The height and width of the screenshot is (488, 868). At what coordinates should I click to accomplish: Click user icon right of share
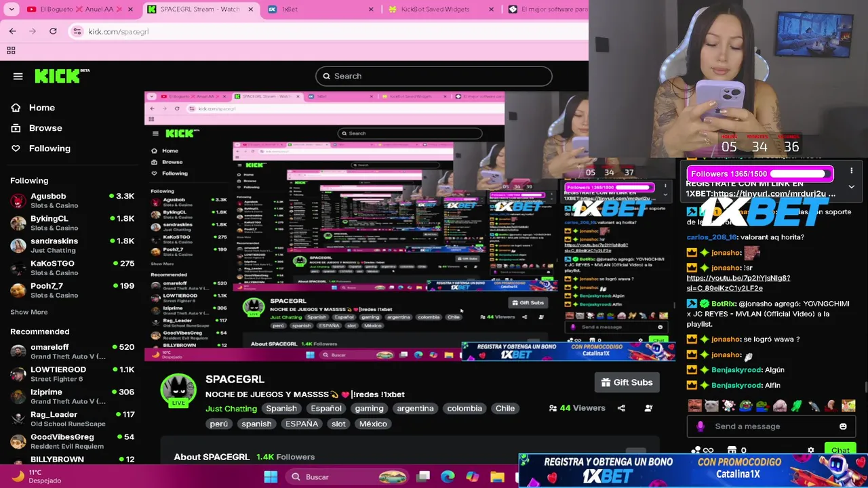pyautogui.click(x=648, y=408)
